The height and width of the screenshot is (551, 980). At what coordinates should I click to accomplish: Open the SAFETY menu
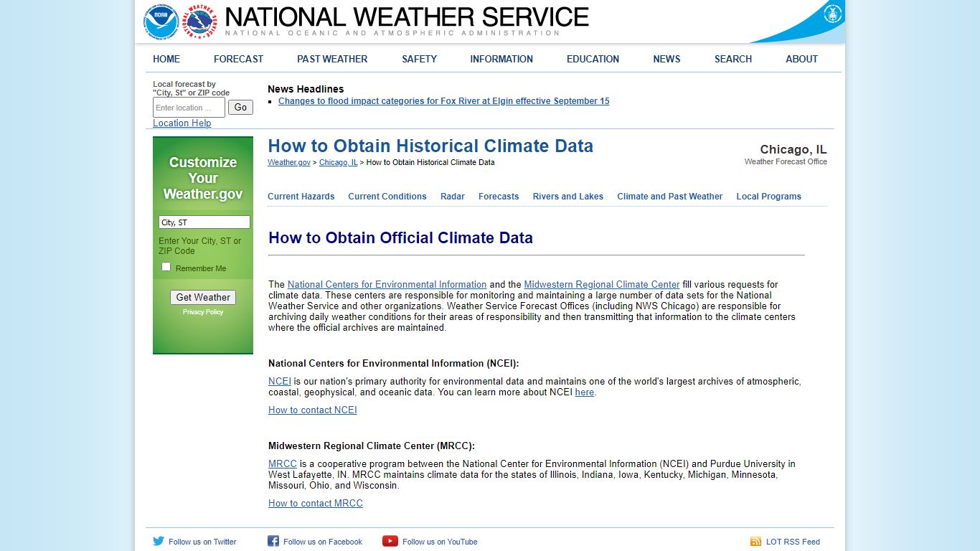pos(419,59)
